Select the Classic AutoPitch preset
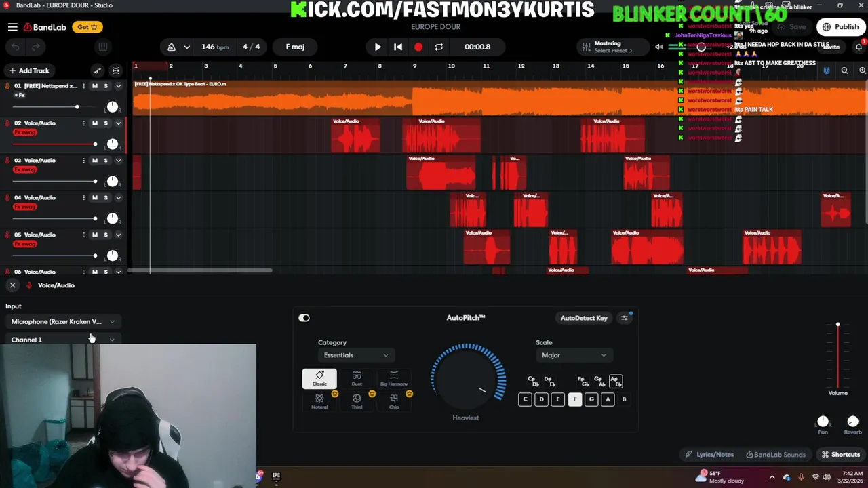This screenshot has width=868, height=488. tap(319, 379)
